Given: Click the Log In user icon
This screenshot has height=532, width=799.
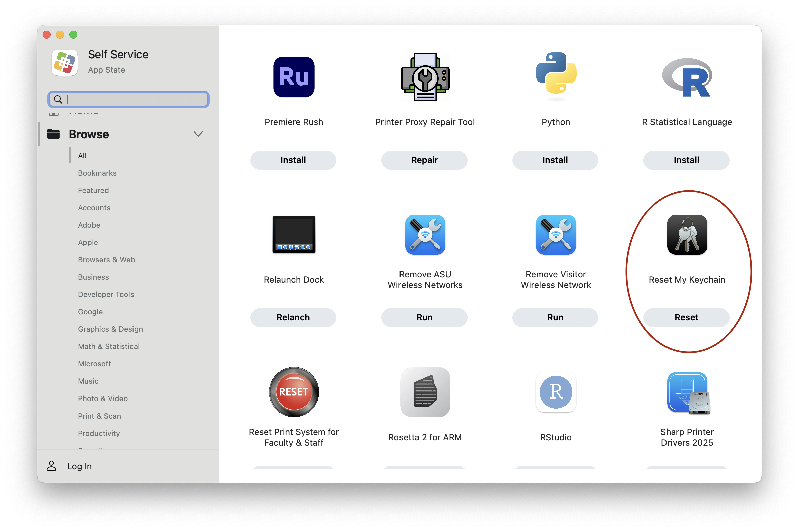Looking at the screenshot, I should 51,466.
